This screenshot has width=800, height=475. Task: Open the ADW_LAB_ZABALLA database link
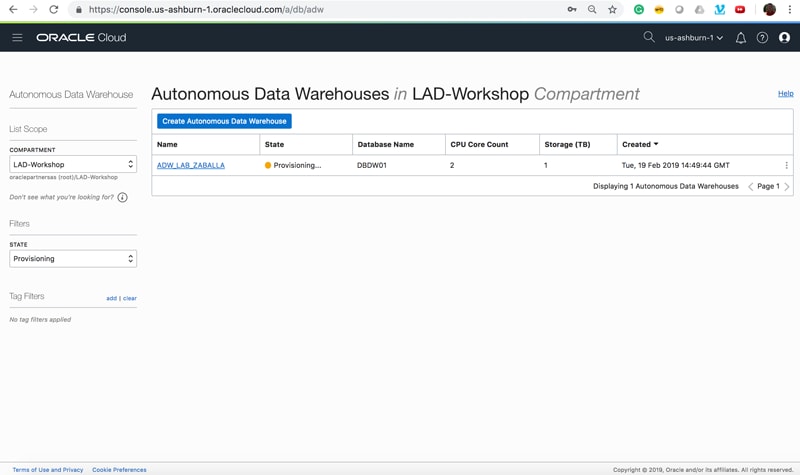tap(191, 165)
